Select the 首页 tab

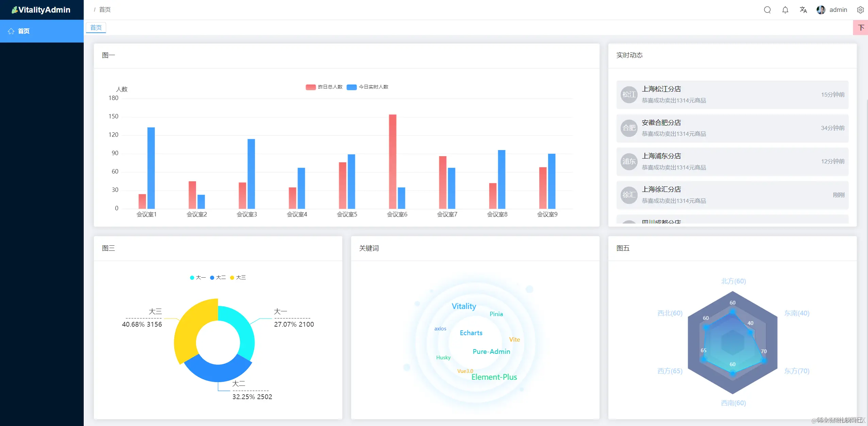click(x=96, y=28)
